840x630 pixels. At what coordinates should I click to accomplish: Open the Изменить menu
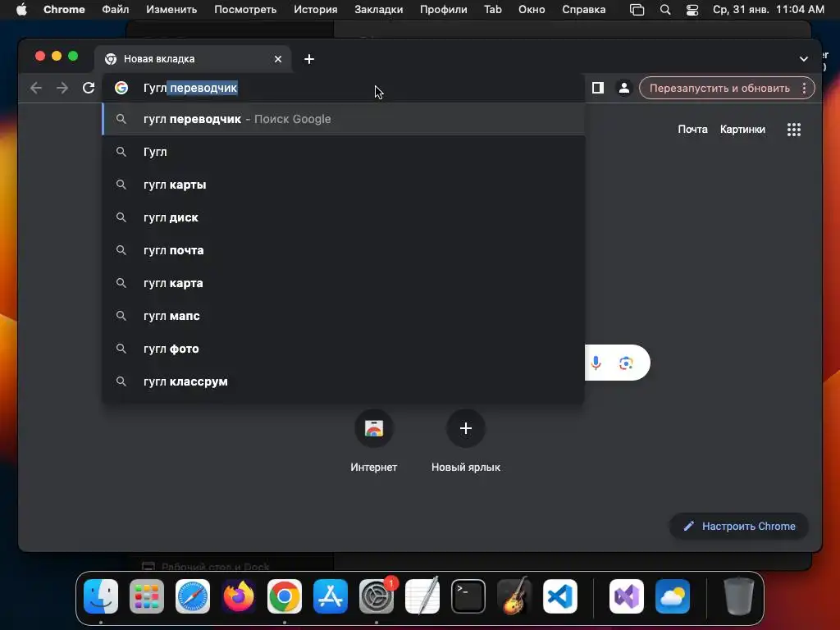(171, 10)
